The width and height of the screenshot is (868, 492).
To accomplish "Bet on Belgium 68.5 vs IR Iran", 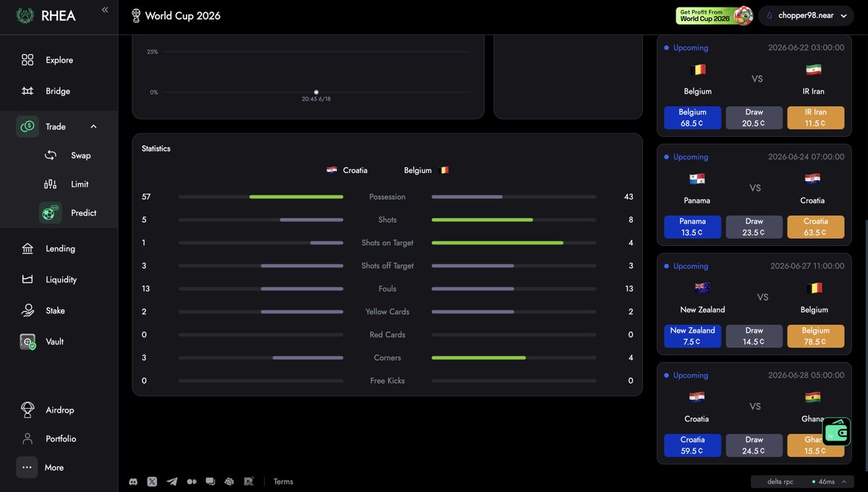I will [692, 118].
